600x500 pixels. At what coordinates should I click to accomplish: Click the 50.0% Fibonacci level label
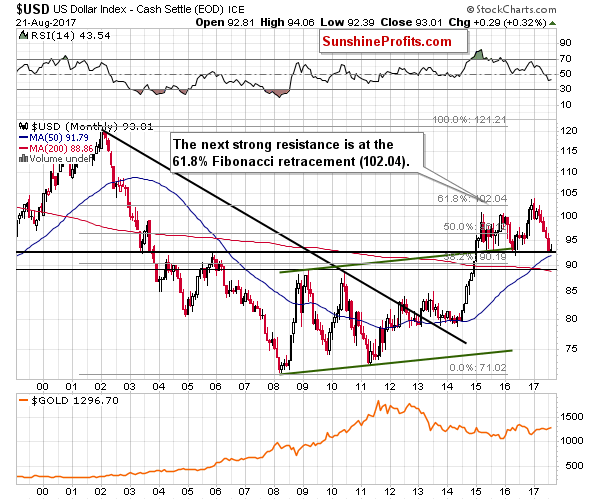click(x=474, y=226)
